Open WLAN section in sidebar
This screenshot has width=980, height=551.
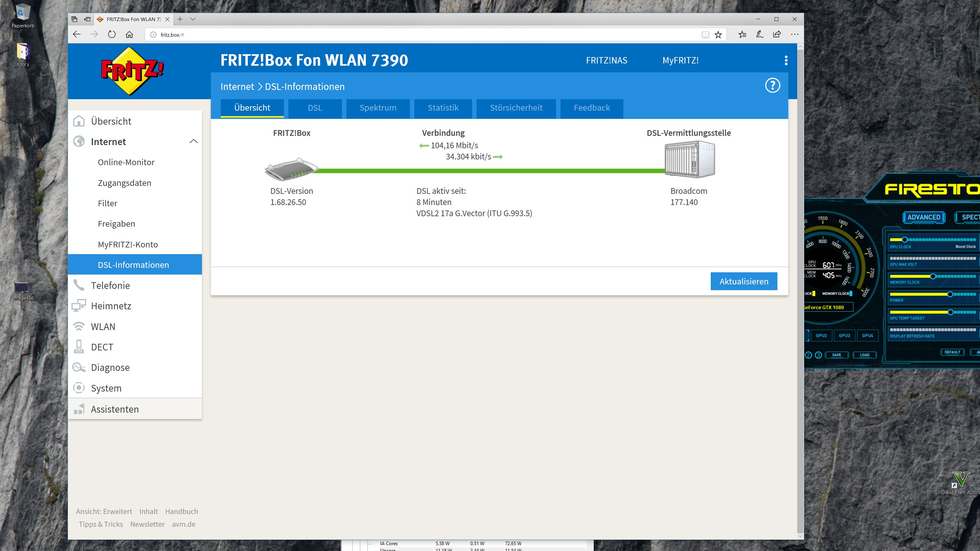pyautogui.click(x=103, y=327)
